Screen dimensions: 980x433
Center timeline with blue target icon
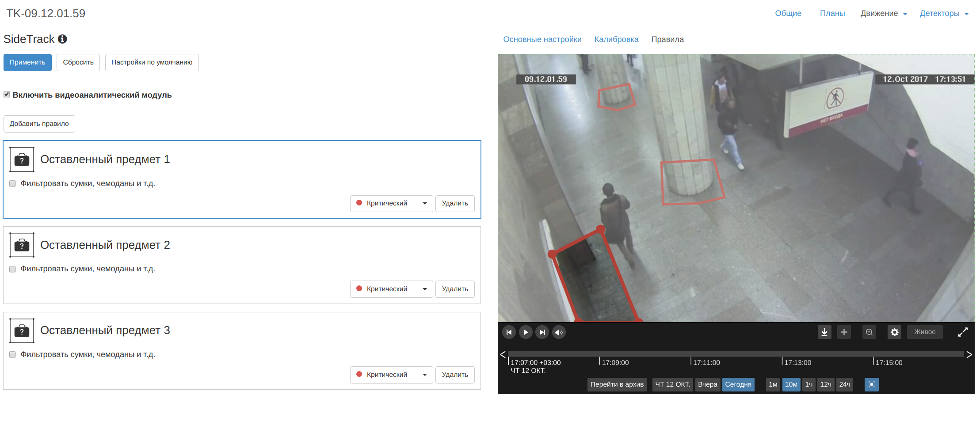872,384
